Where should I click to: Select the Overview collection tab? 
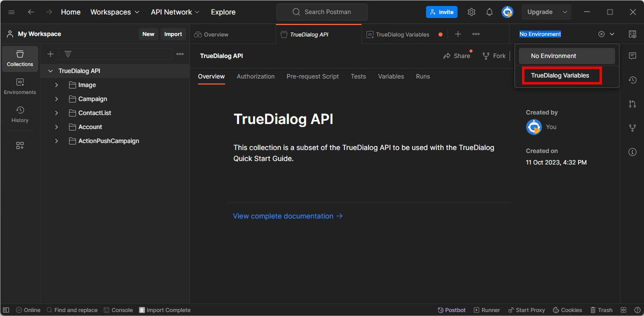[211, 76]
